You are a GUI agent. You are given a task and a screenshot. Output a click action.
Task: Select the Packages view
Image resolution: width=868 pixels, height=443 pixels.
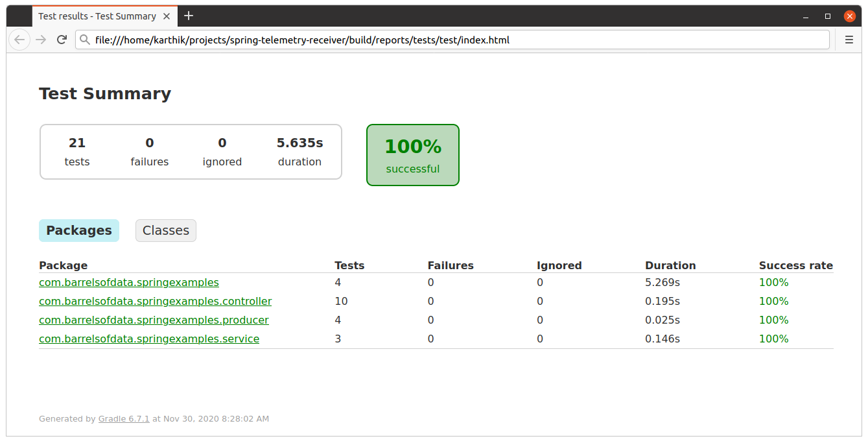click(78, 230)
